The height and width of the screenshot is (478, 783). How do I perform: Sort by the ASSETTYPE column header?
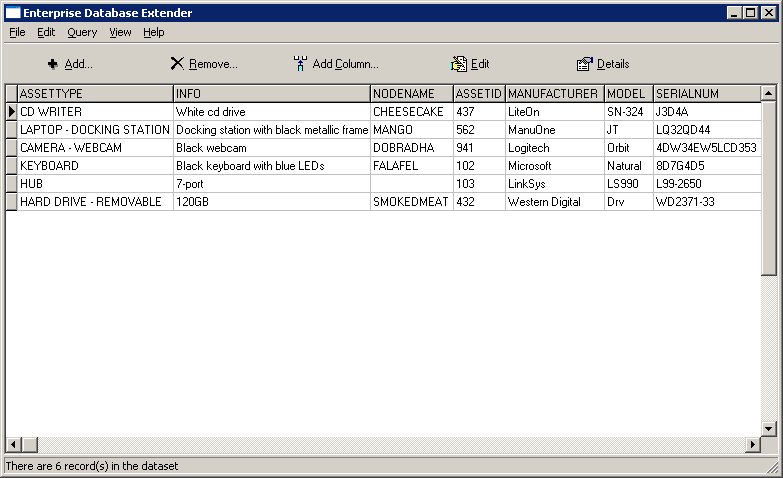(95, 94)
